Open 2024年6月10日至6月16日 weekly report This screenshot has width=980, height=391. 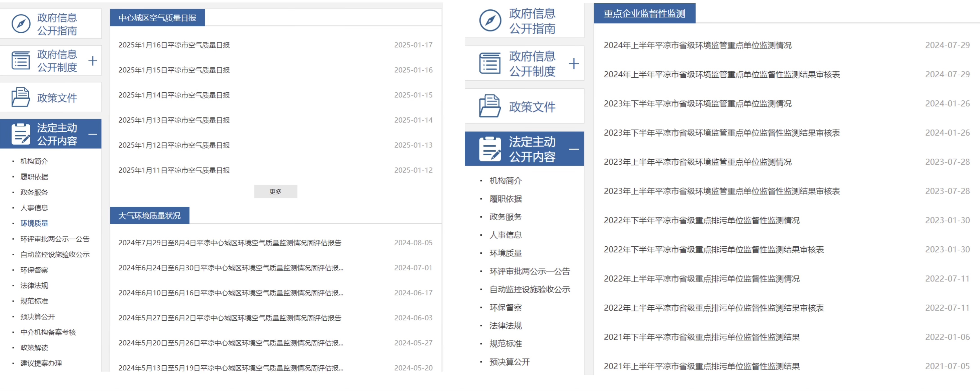(x=231, y=293)
